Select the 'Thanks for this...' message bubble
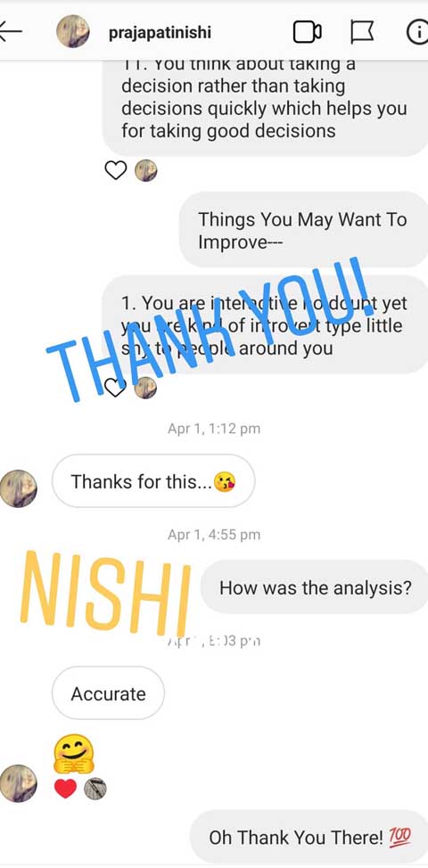This screenshot has height=868, width=428. pyautogui.click(x=153, y=481)
